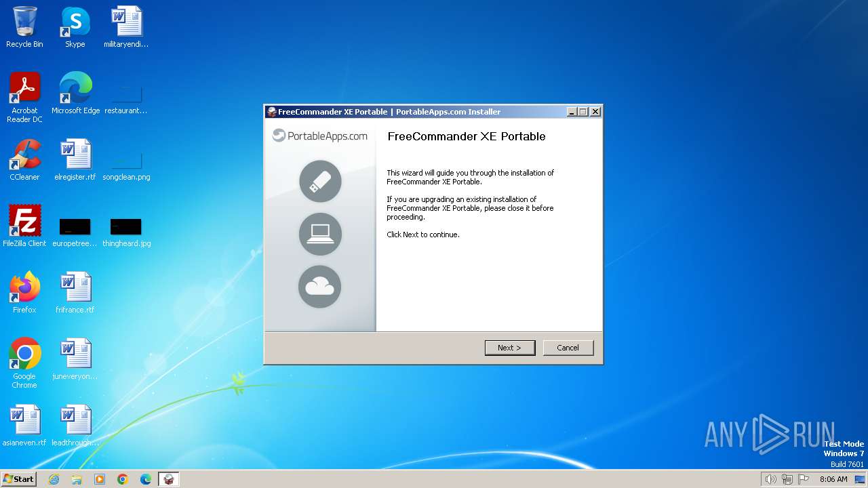The height and width of the screenshot is (488, 868).
Task: Select the militaryendi document icon
Action: coord(126,27)
